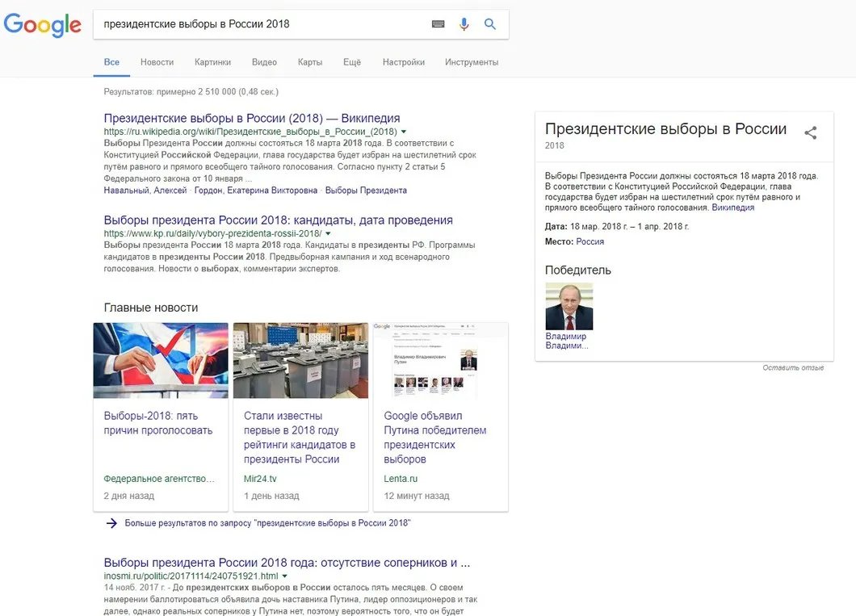This screenshot has width=856, height=616.
Task: Expand the chevron next to the inosmi.ru URL
Action: pyautogui.click(x=286, y=576)
